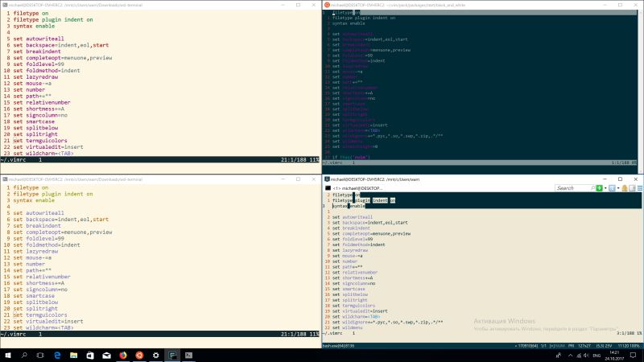644x362 pixels.
Task: Open the clock showing 14:21
Action: click(614, 356)
